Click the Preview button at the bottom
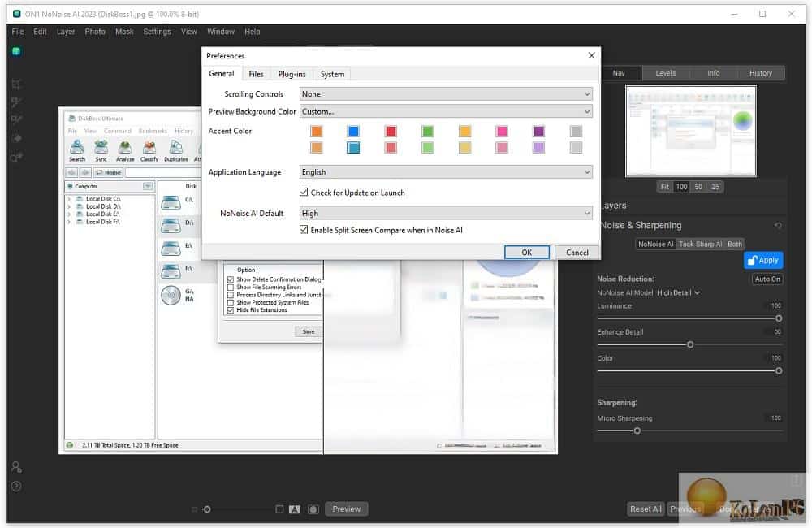 [347, 509]
